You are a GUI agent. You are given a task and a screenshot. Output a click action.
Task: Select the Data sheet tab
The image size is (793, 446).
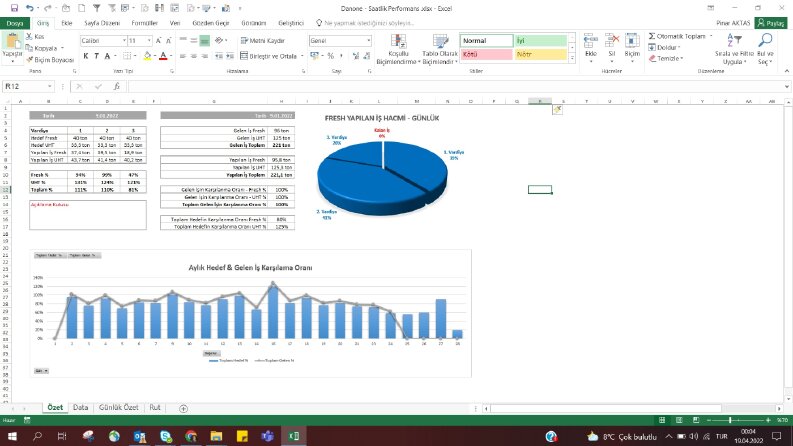point(80,408)
